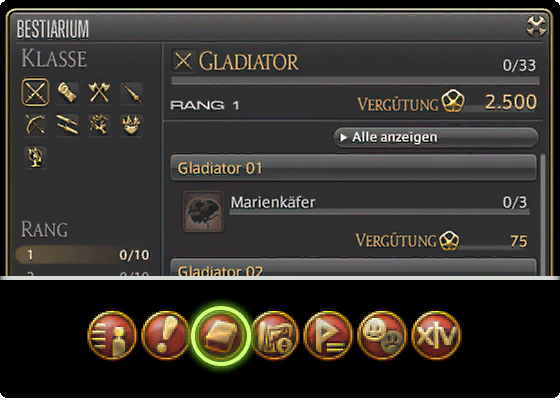Choose the Lancer spear class icon
Viewport: 560px width, 400px height.
131,92
